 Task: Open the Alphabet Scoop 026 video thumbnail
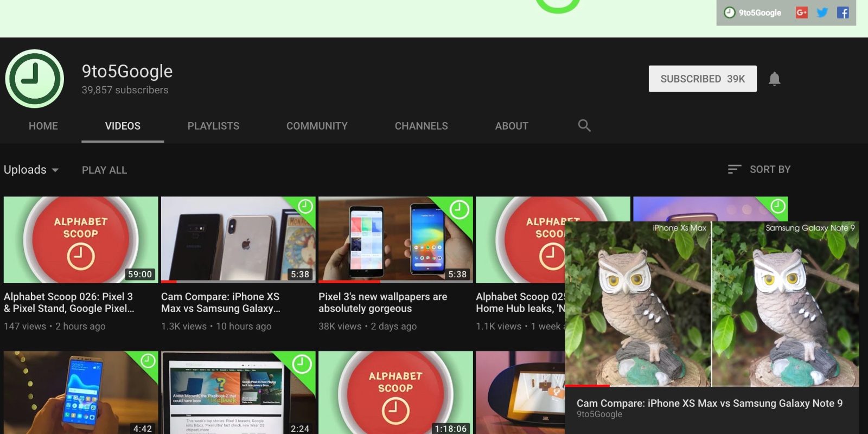point(81,239)
